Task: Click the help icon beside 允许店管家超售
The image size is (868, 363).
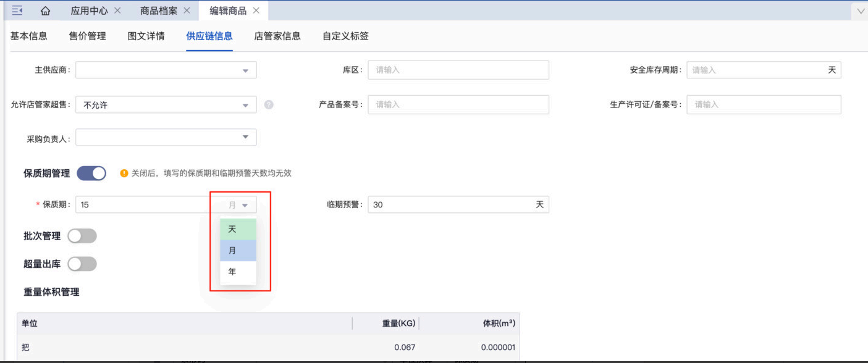Action: pos(269,105)
